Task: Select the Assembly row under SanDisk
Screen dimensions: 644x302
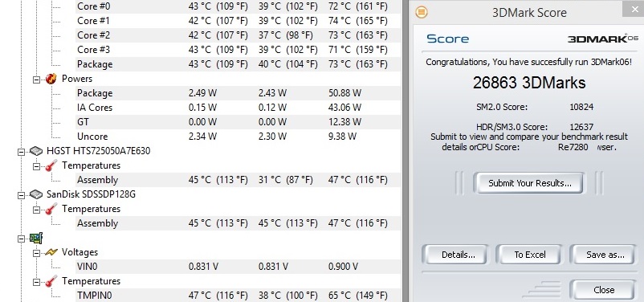Action: point(238,223)
